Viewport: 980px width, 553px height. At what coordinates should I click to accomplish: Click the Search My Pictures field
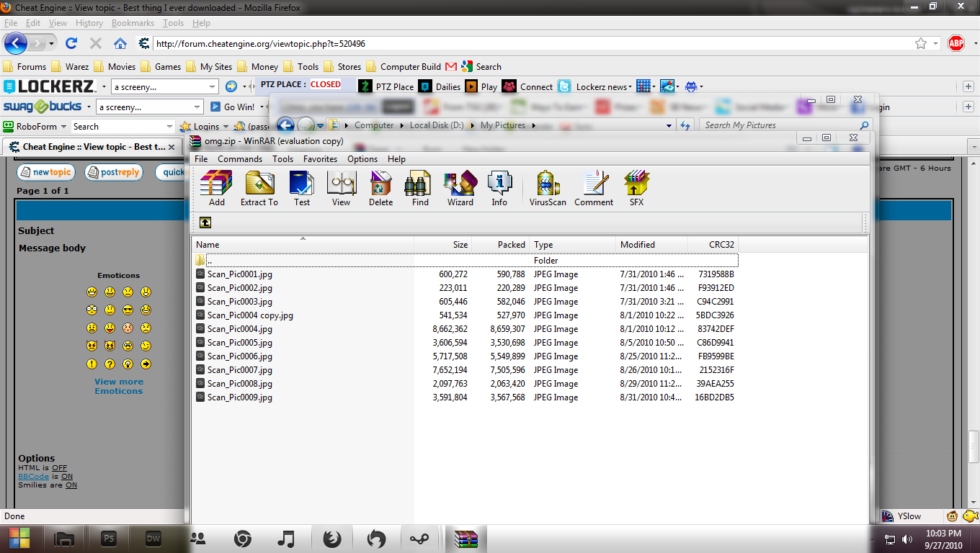pyautogui.click(x=785, y=125)
